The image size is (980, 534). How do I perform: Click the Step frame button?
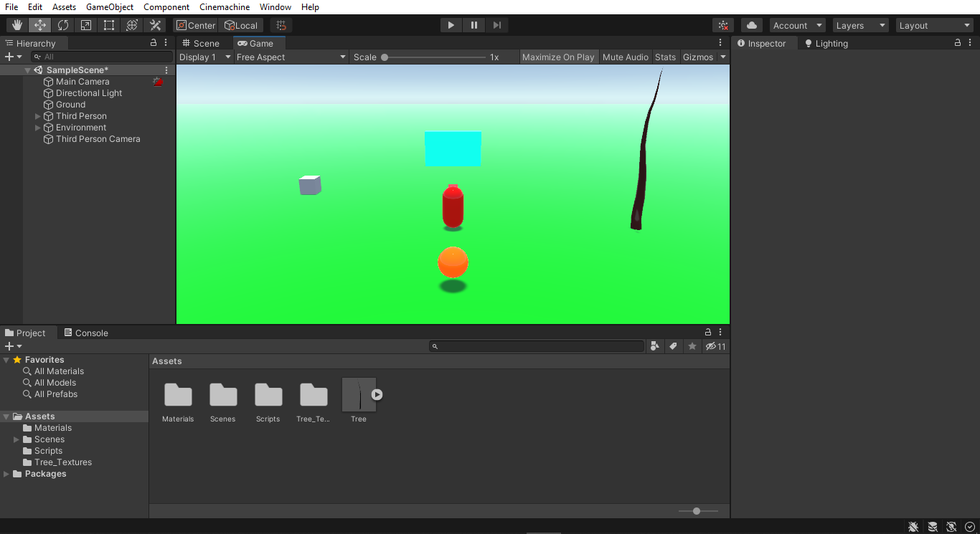point(496,25)
